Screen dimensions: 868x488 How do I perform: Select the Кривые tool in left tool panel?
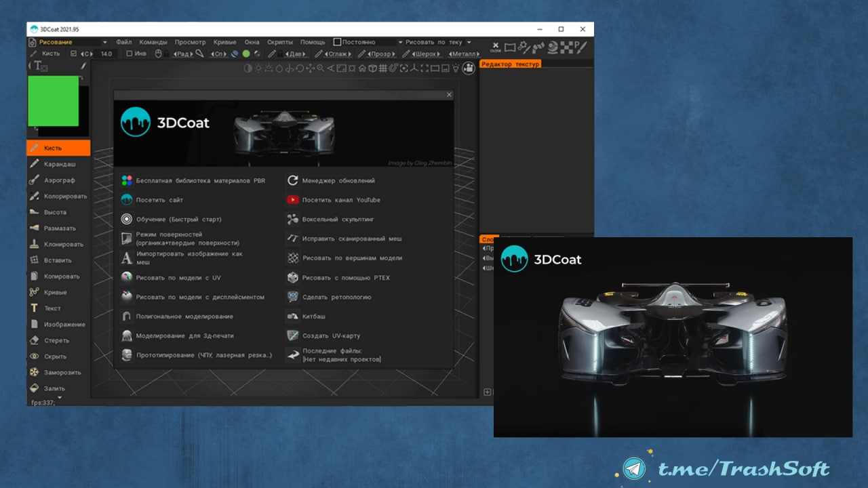click(x=58, y=292)
